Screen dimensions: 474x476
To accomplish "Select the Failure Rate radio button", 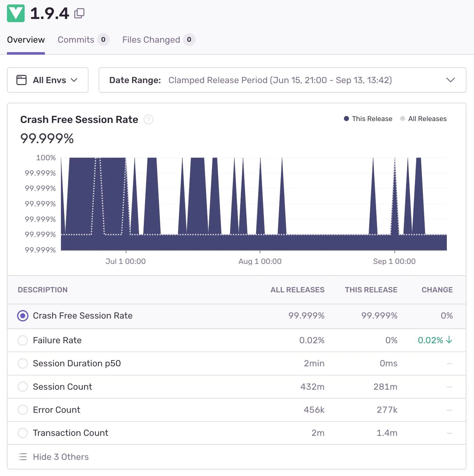I will [22, 340].
